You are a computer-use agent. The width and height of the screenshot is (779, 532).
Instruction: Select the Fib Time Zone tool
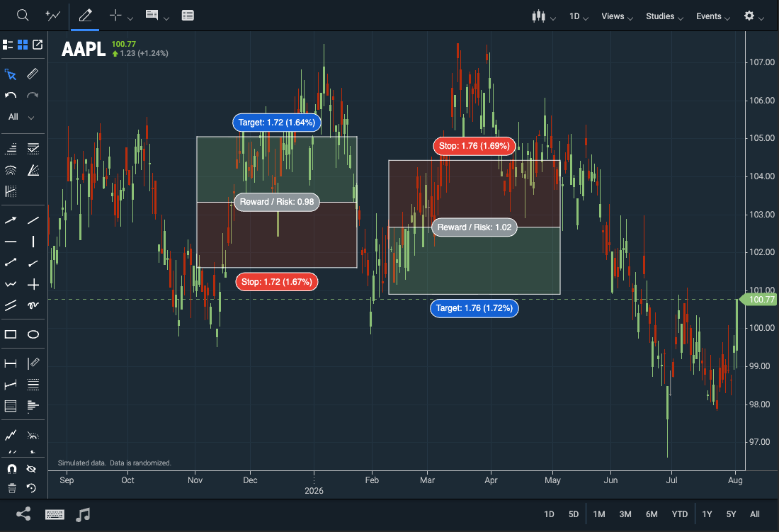pos(11,191)
